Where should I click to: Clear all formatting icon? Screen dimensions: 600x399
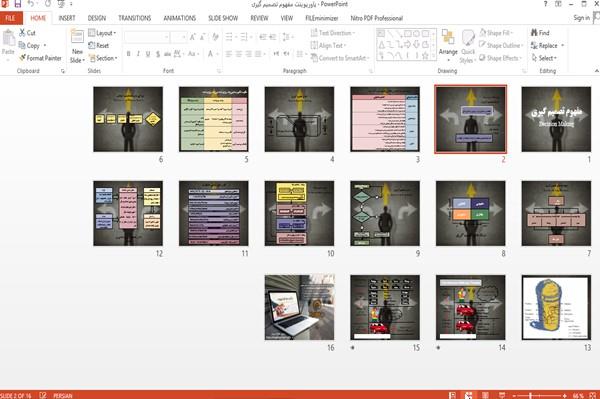pyautogui.click(x=215, y=37)
